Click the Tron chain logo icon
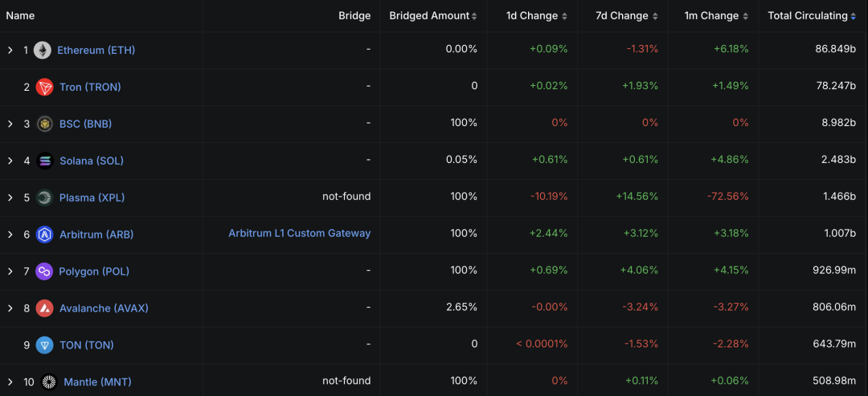 45,87
